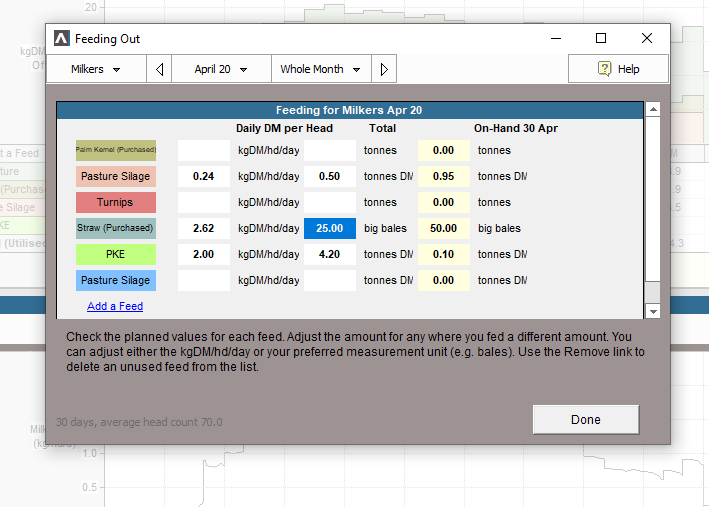Open the Whole Month period dropdown
The width and height of the screenshot is (709, 507).
[321, 69]
